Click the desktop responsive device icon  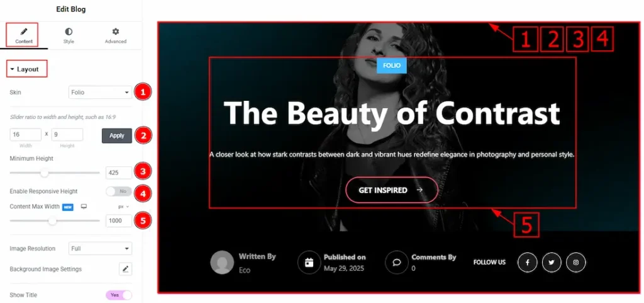point(84,207)
